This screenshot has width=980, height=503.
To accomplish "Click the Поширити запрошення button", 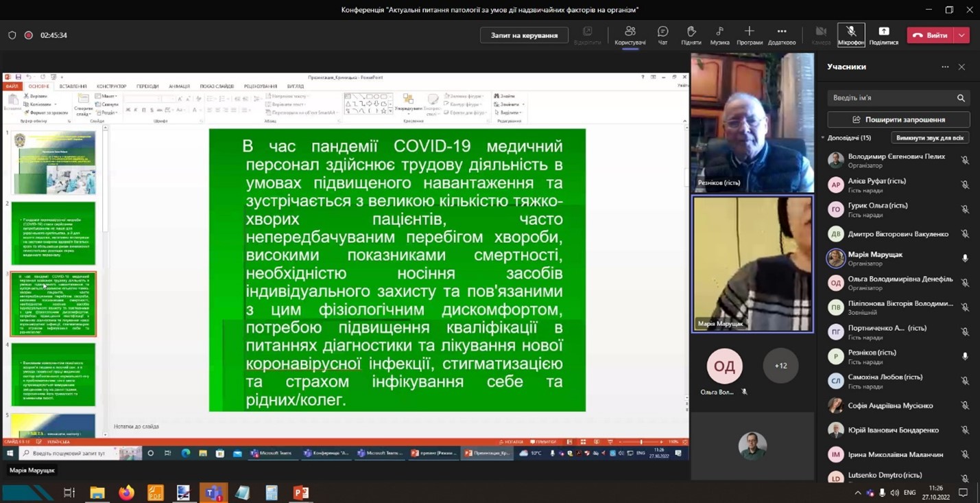I will [x=898, y=119].
